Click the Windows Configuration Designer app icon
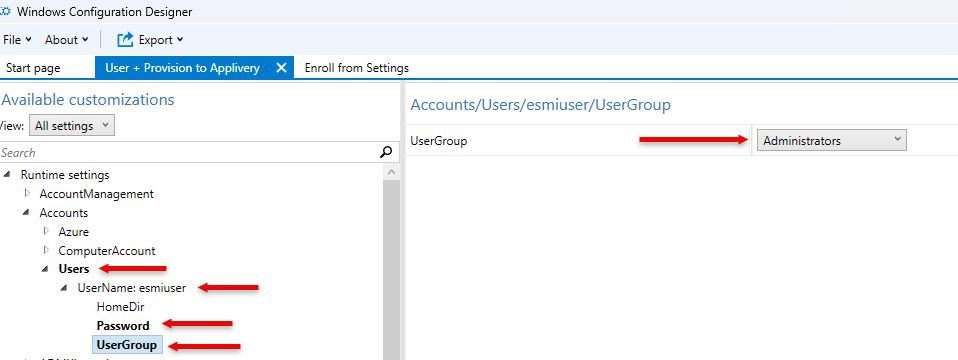Image resolution: width=958 pixels, height=360 pixels. click(x=5, y=12)
